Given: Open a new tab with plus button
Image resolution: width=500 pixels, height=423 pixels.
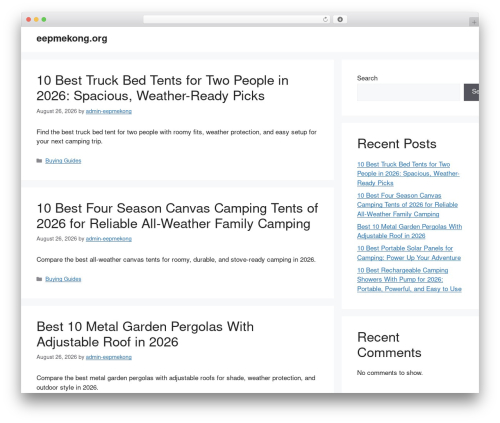Looking at the screenshot, I should coord(474,22).
